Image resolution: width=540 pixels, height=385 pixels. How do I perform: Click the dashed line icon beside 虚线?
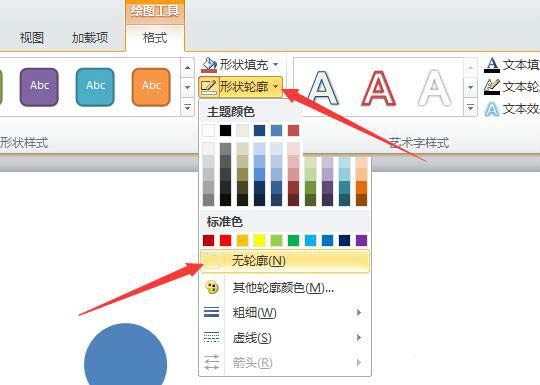pyautogui.click(x=212, y=337)
